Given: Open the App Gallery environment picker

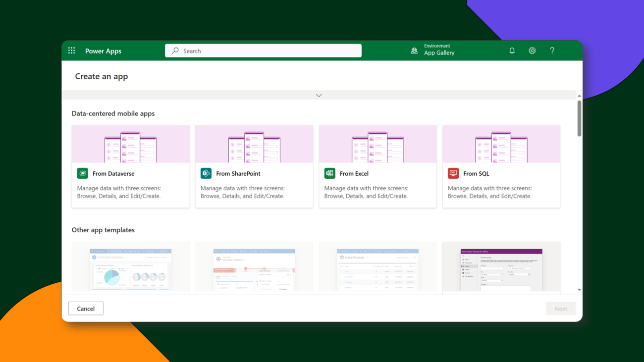Looking at the screenshot, I should pos(439,50).
